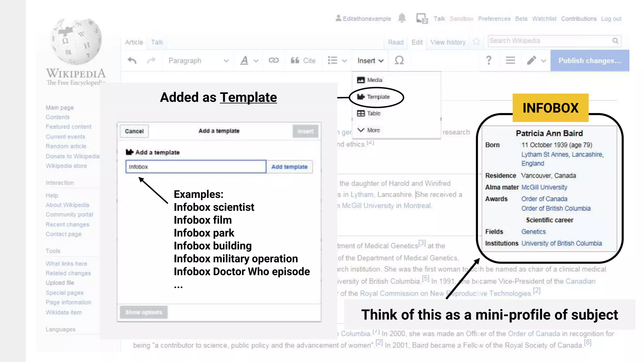This screenshot has width=644, height=362.
Task: Switch to the article Talk tab
Action: coord(157,42)
